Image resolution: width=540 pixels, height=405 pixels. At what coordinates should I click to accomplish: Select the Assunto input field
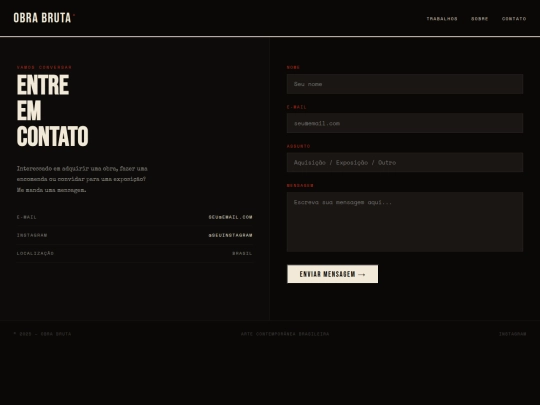point(405,163)
